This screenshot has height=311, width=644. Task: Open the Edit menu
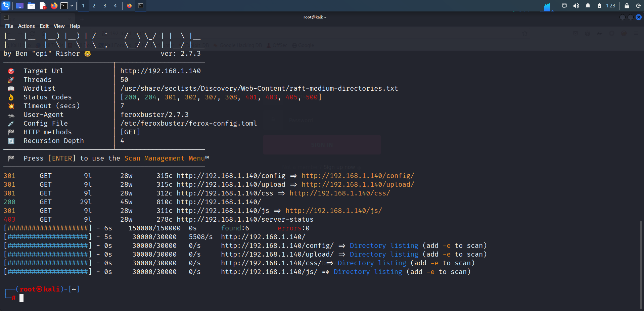coord(44,26)
